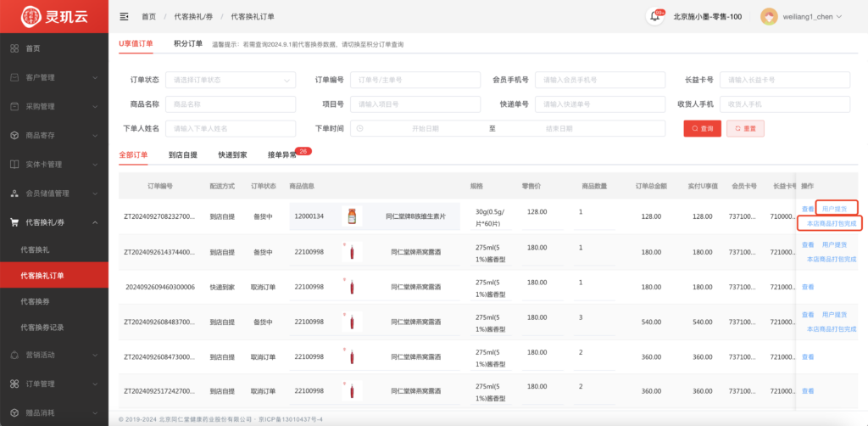868x426 pixels.
Task: Click 查看 for order ZT2024092708232700
Action: click(808, 210)
